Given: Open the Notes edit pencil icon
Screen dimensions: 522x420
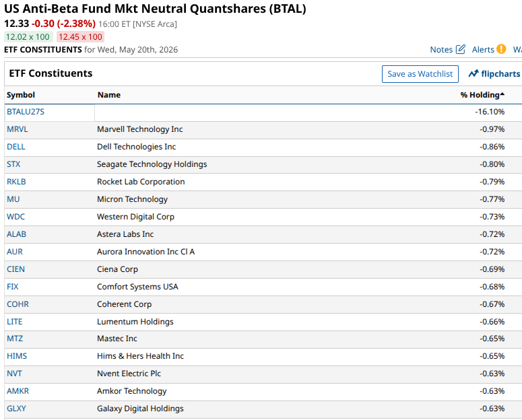Looking at the screenshot, I should point(461,49).
